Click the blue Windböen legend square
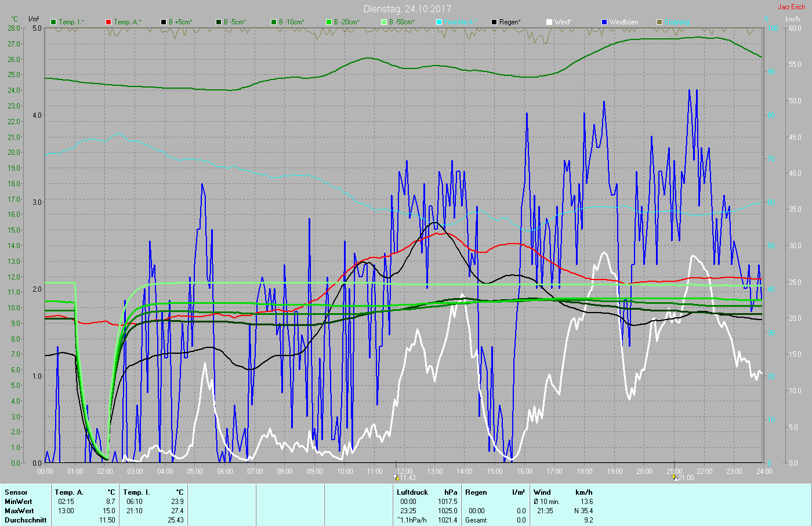The width and height of the screenshot is (812, 526). pos(604,22)
